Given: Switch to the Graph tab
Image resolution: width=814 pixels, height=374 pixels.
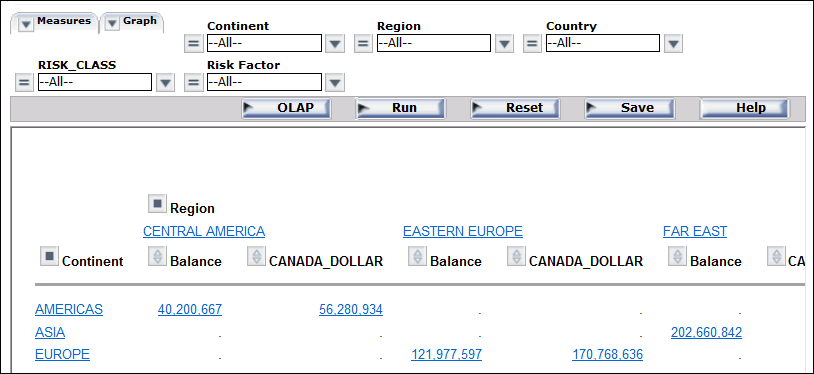Looking at the screenshot, I should (132, 22).
